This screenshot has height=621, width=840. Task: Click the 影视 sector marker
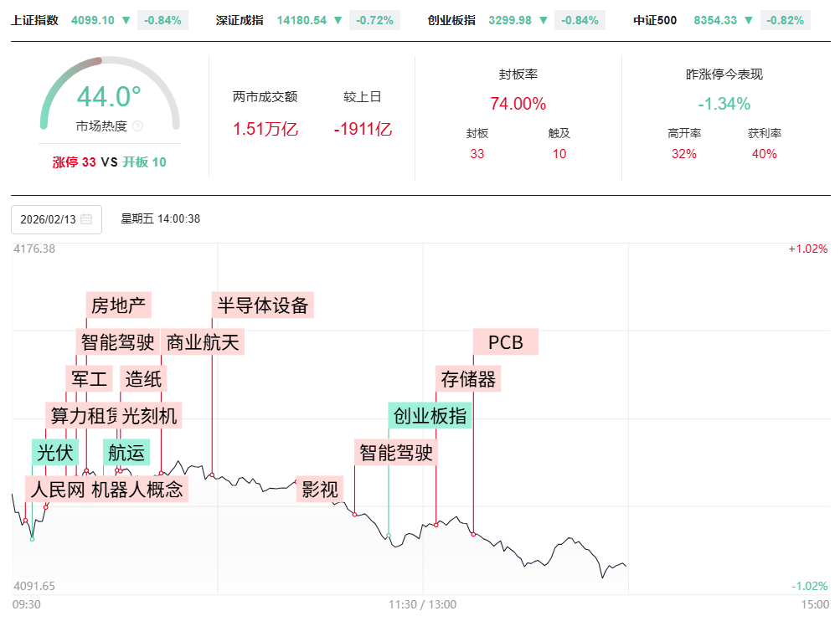pyautogui.click(x=320, y=489)
